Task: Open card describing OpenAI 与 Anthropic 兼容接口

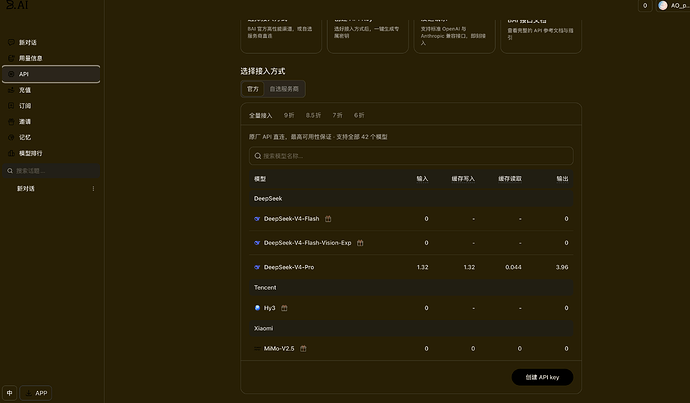Action: 454,36
